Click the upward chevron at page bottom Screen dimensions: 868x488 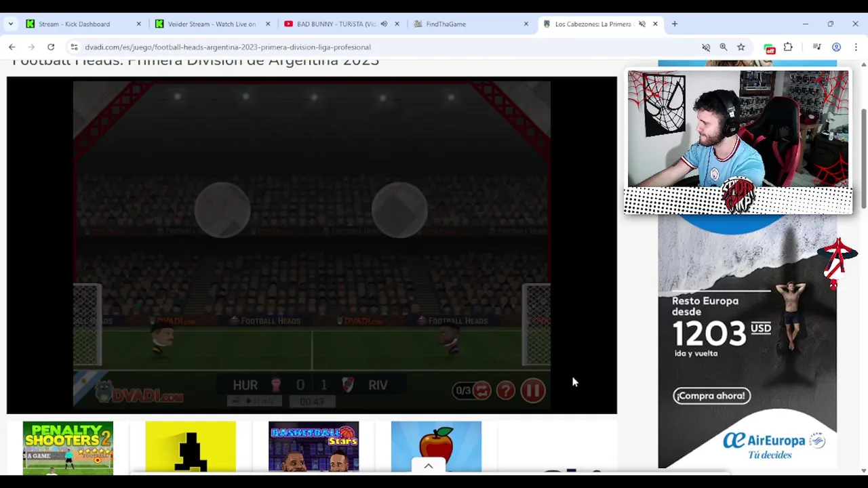click(x=428, y=466)
